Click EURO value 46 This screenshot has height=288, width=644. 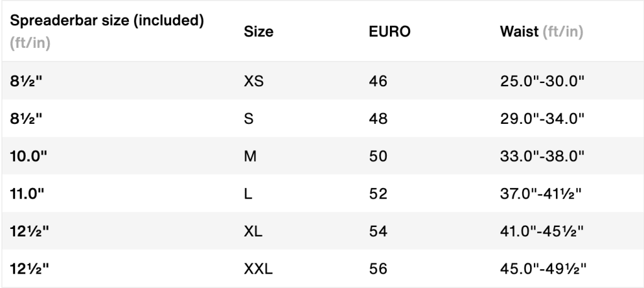click(378, 80)
